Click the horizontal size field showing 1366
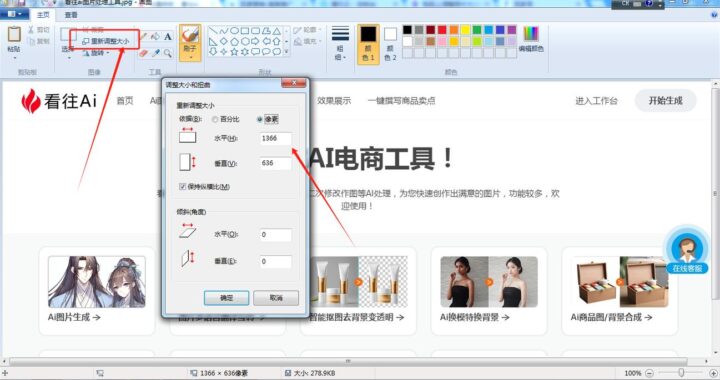Screen dimensions: 720x380 [x=276, y=138]
